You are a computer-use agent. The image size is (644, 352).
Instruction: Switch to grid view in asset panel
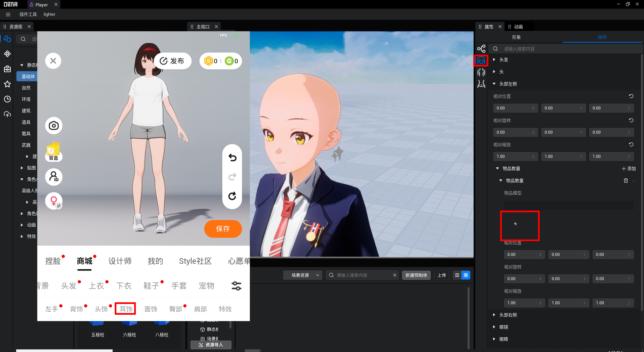coord(466,275)
